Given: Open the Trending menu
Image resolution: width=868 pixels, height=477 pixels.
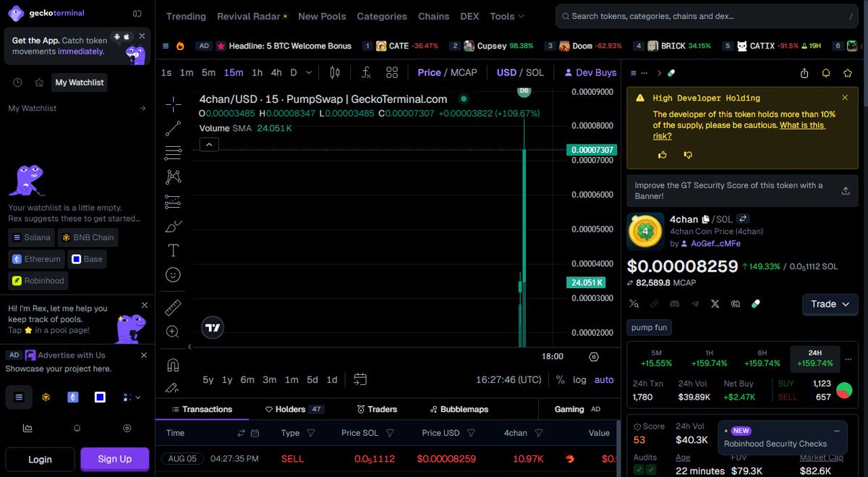Looking at the screenshot, I should (x=186, y=16).
